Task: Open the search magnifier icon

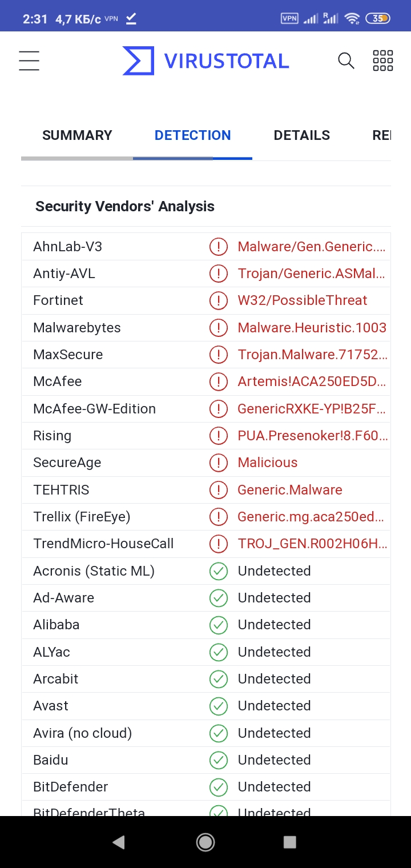Action: coord(346,61)
